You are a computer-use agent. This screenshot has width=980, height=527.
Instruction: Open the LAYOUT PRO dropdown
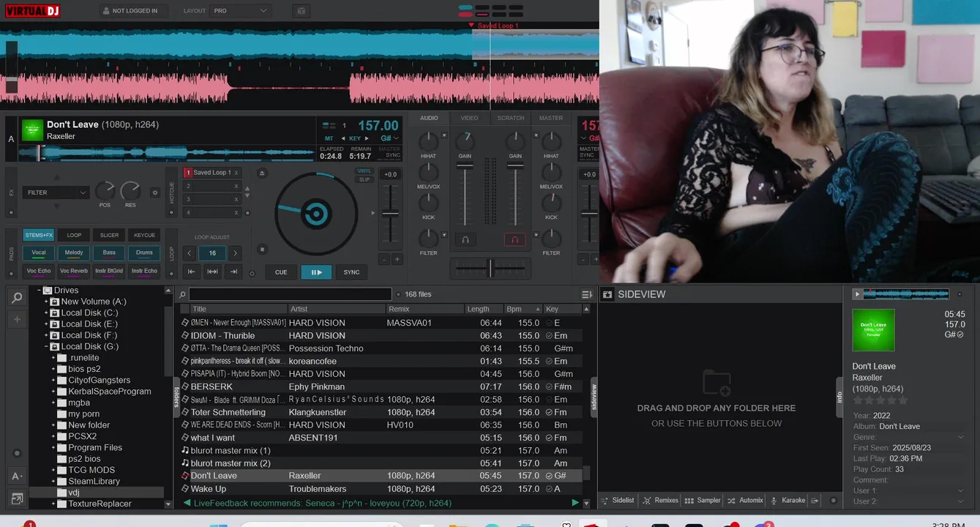(x=240, y=11)
